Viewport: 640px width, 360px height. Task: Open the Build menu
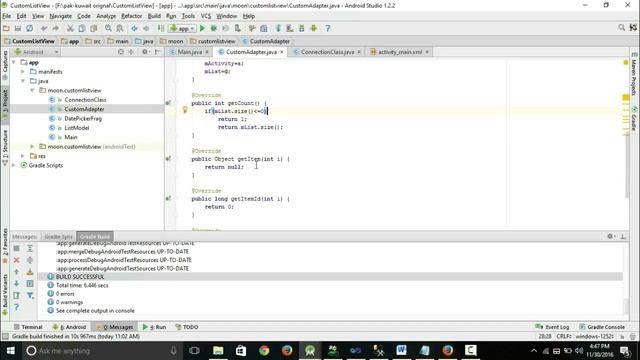pyautogui.click(x=154, y=16)
